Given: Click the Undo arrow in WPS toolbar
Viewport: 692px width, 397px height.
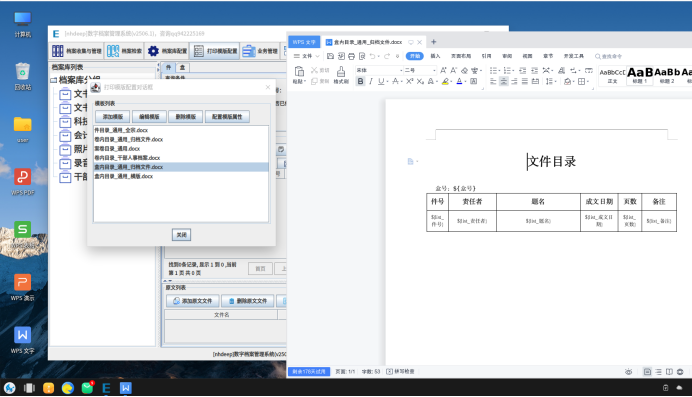Looking at the screenshot, I should [372, 56].
